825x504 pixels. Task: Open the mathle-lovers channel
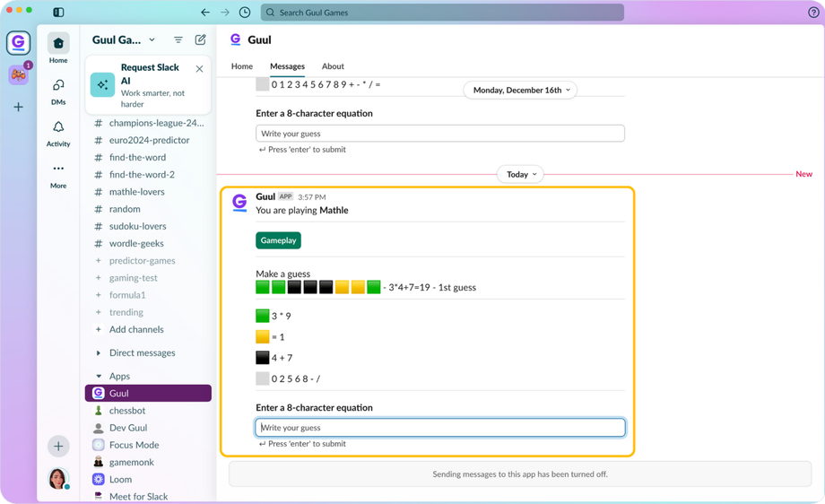[x=137, y=192]
